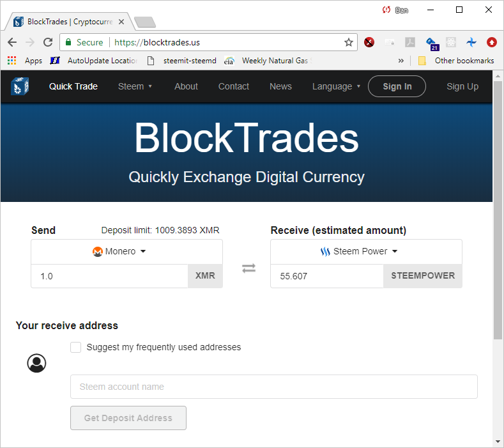The width and height of the screenshot is (504, 448).
Task: Focus the receive amount field showing 55.607
Action: coord(327,276)
